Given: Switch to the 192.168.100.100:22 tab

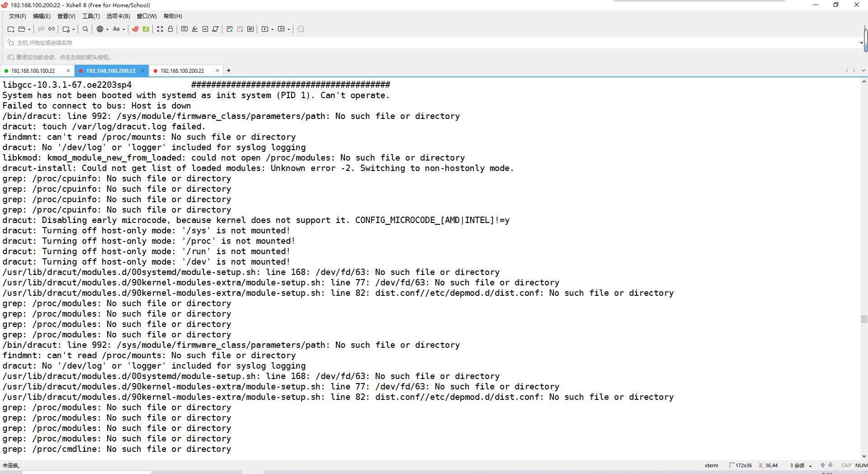Looking at the screenshot, I should [x=33, y=71].
